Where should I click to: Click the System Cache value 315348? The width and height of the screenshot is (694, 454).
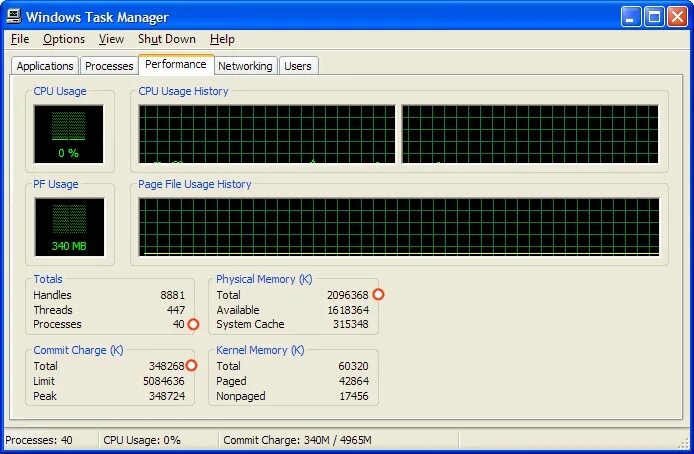coord(351,324)
